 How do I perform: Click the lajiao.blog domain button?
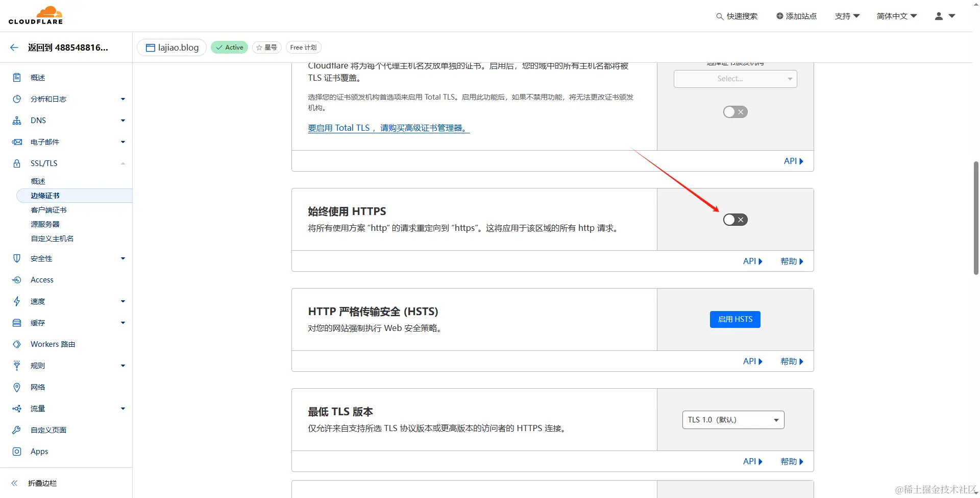click(172, 48)
